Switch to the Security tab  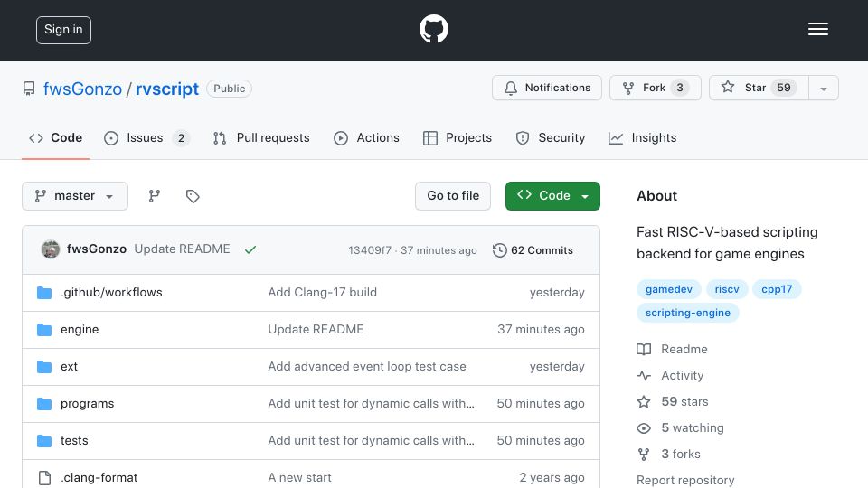551,137
